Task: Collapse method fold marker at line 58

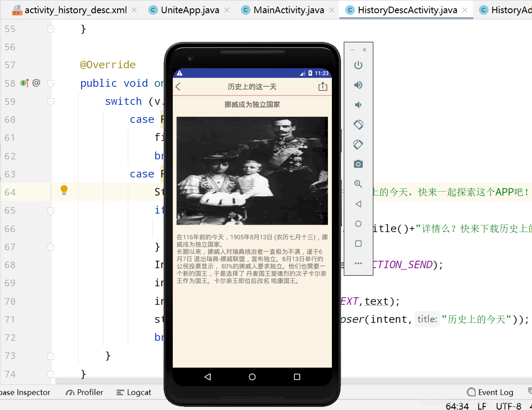Action: coord(51,83)
